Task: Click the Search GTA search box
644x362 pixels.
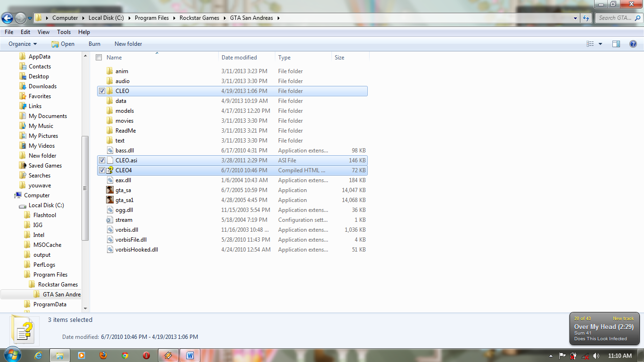Action: (618, 18)
